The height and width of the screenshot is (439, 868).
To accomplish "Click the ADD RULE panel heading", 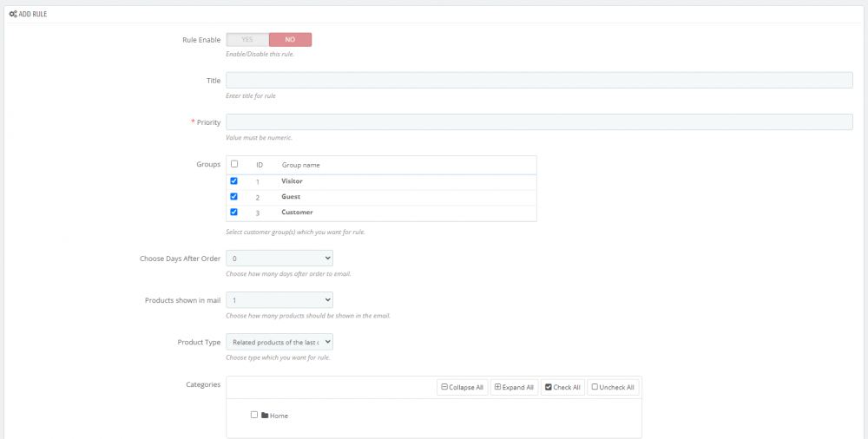I will [33, 14].
